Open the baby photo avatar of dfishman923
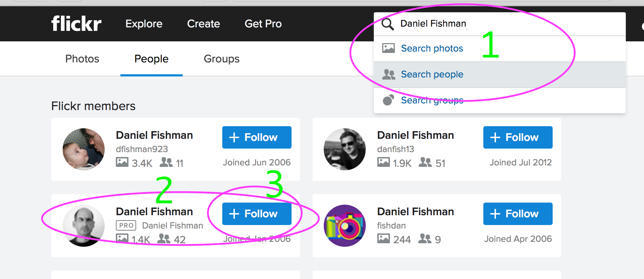The image size is (644, 279). [84, 149]
